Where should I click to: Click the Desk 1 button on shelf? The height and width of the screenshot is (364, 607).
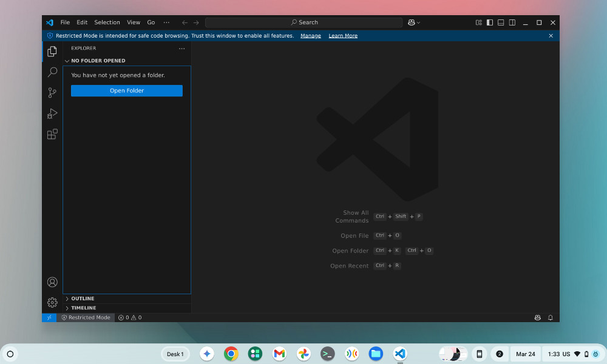pos(175,354)
